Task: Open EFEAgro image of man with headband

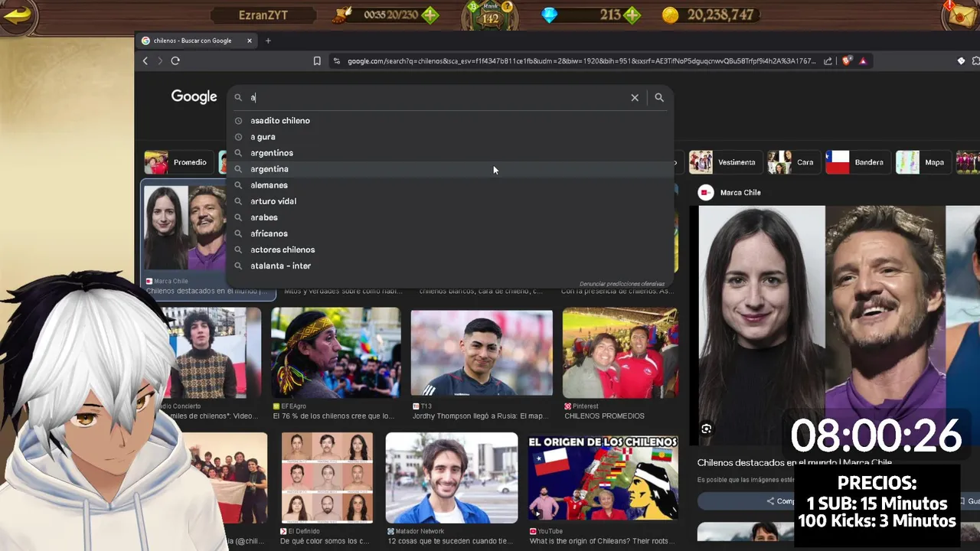Action: (x=335, y=353)
